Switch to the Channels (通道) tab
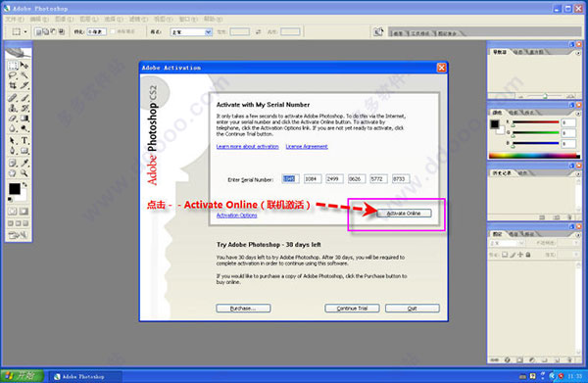Viewport: 588px width, 383px height. pyautogui.click(x=514, y=234)
